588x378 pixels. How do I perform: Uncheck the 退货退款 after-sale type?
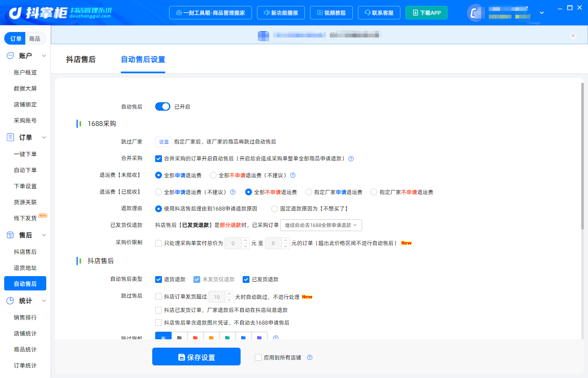tap(159, 280)
